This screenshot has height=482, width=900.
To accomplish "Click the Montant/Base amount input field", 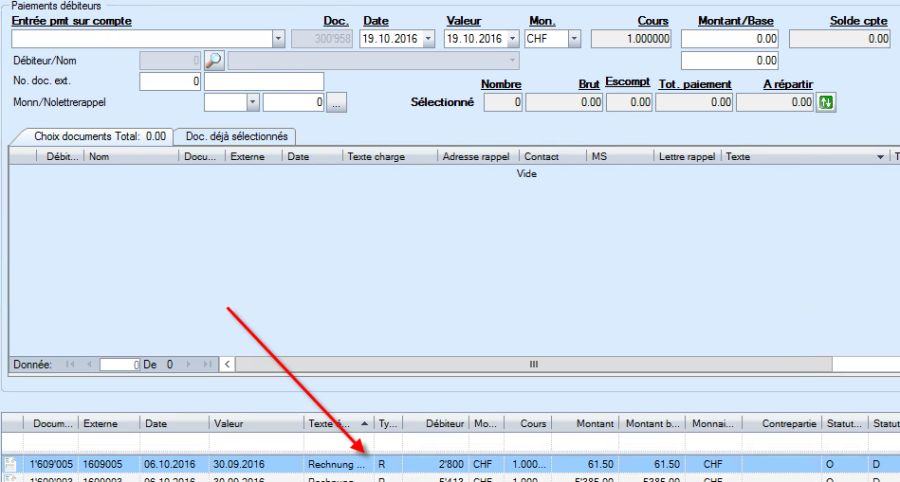I will pos(730,39).
